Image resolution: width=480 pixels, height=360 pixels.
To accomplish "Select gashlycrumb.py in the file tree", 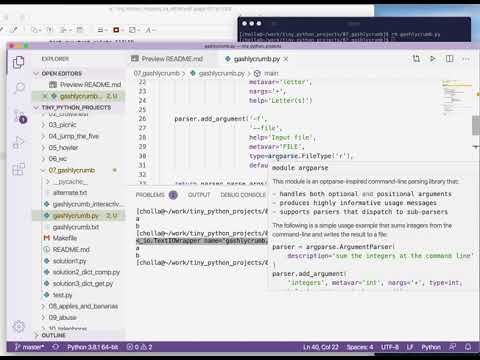I will 76,216.
